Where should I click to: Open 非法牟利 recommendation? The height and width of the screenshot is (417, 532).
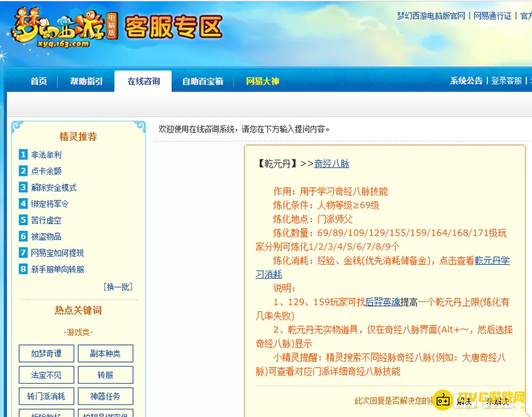tap(46, 155)
